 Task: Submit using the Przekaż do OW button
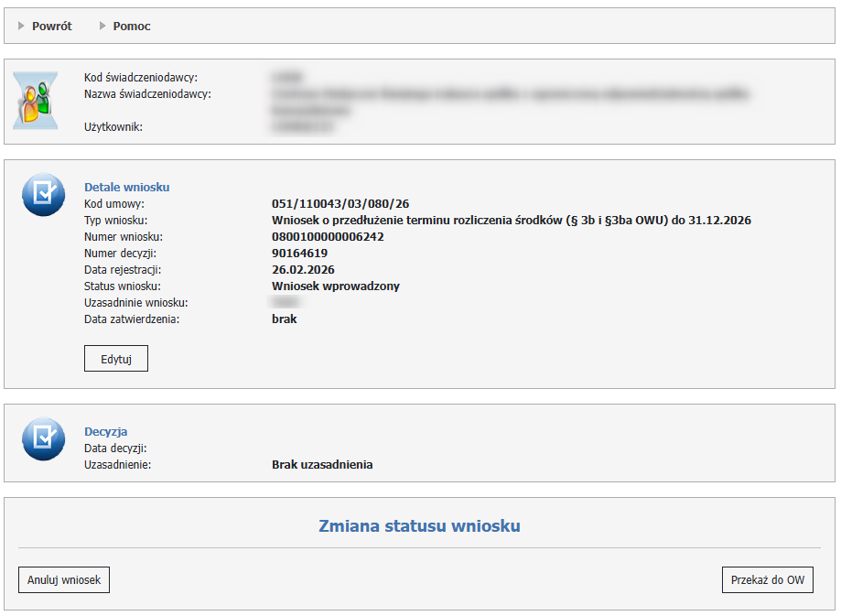(x=767, y=580)
